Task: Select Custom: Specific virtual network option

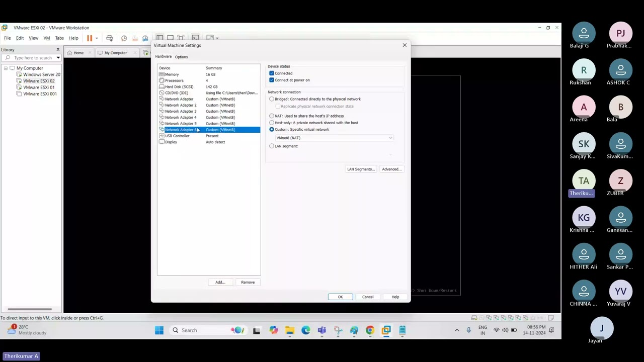Action: pyautogui.click(x=272, y=129)
